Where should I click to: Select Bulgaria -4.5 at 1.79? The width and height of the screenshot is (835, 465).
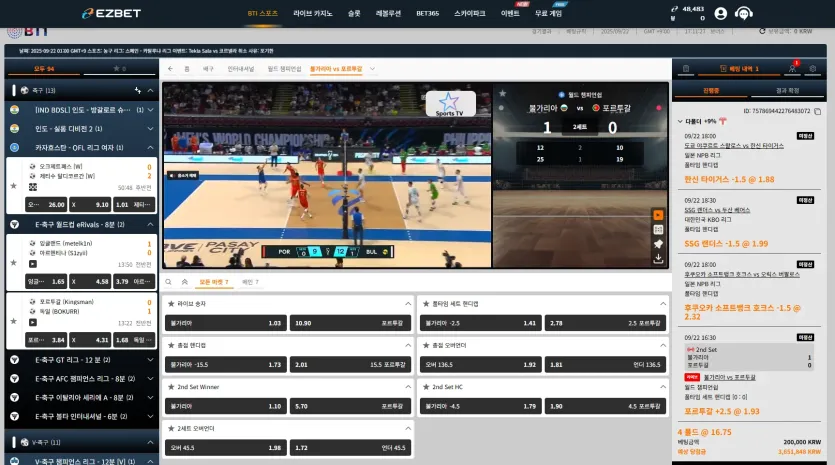click(x=480, y=406)
